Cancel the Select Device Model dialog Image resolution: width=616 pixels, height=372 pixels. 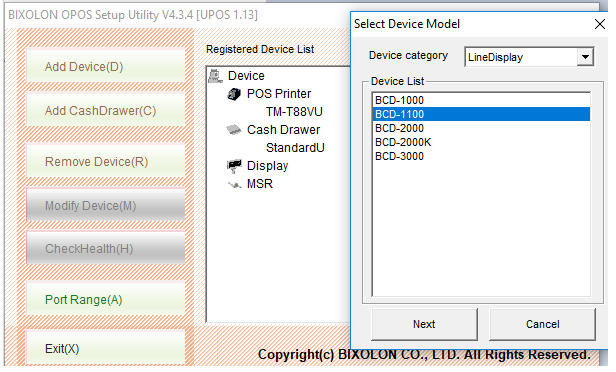pos(542,324)
